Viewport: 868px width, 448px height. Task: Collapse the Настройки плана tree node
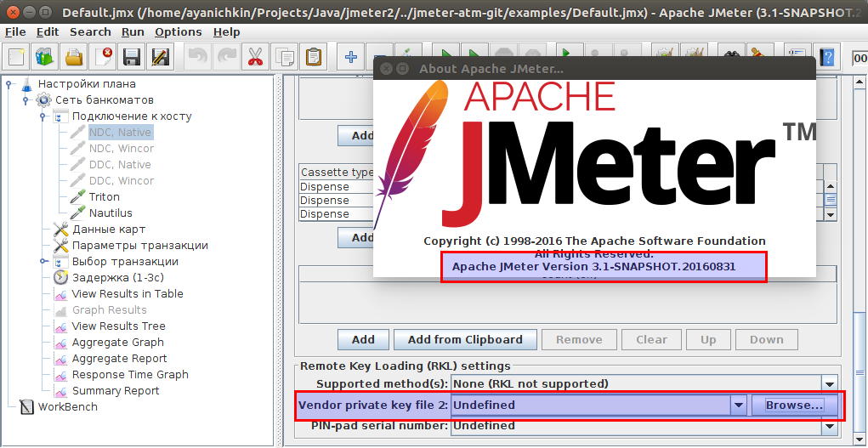coord(9,84)
